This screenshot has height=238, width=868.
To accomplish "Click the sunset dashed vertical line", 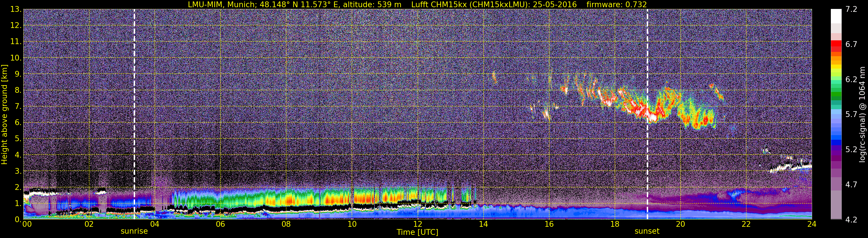I will (x=647, y=114).
